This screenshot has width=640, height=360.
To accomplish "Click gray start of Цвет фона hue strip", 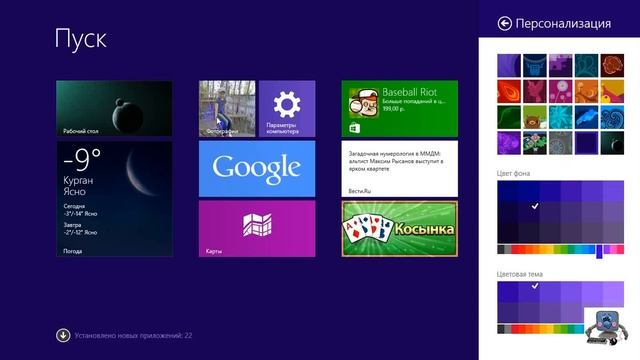I will pos(501,249).
